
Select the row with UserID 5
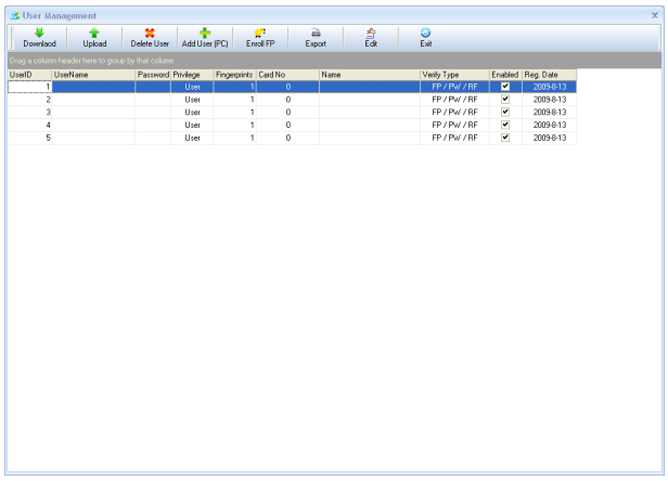(292, 138)
